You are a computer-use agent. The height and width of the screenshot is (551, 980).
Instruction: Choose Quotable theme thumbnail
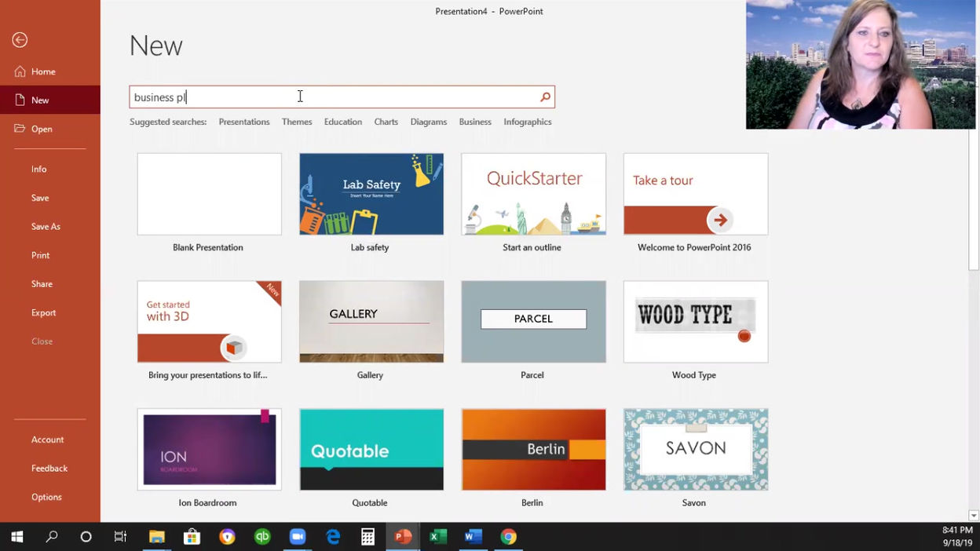point(371,450)
